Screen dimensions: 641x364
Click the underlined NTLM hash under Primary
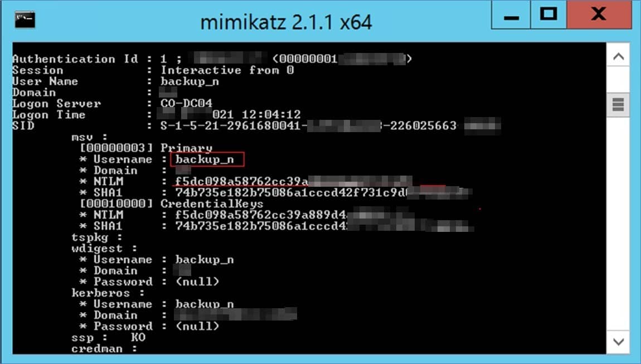(293, 181)
